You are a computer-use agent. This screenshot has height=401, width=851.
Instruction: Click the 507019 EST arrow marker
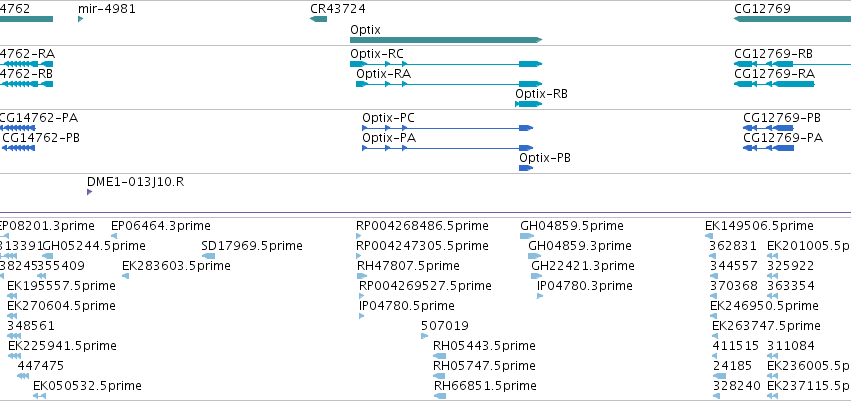click(x=424, y=336)
